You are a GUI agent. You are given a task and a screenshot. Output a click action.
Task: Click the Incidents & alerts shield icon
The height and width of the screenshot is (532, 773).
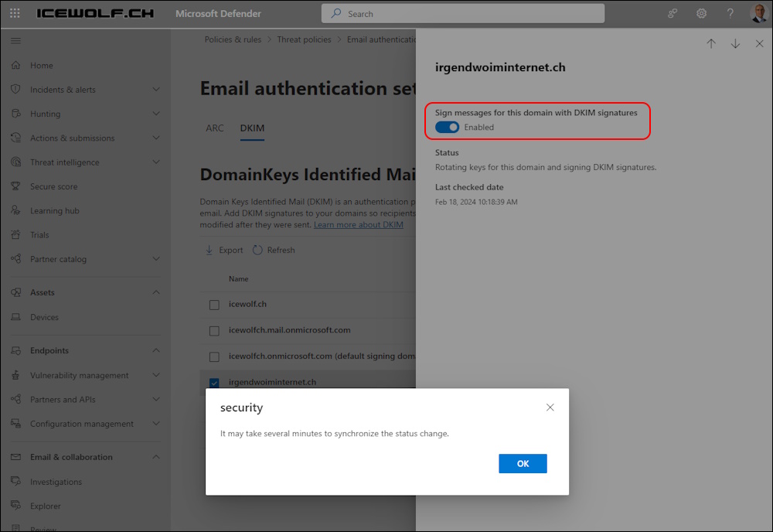(15, 89)
